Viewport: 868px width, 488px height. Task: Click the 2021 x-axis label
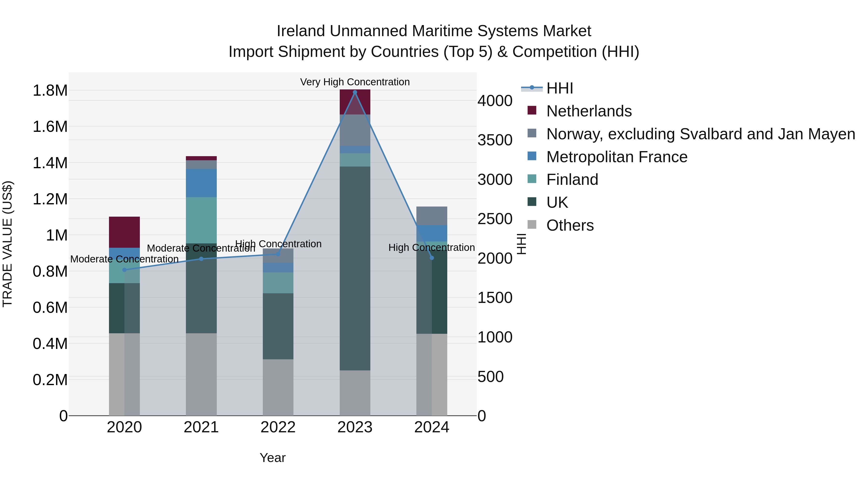click(201, 427)
